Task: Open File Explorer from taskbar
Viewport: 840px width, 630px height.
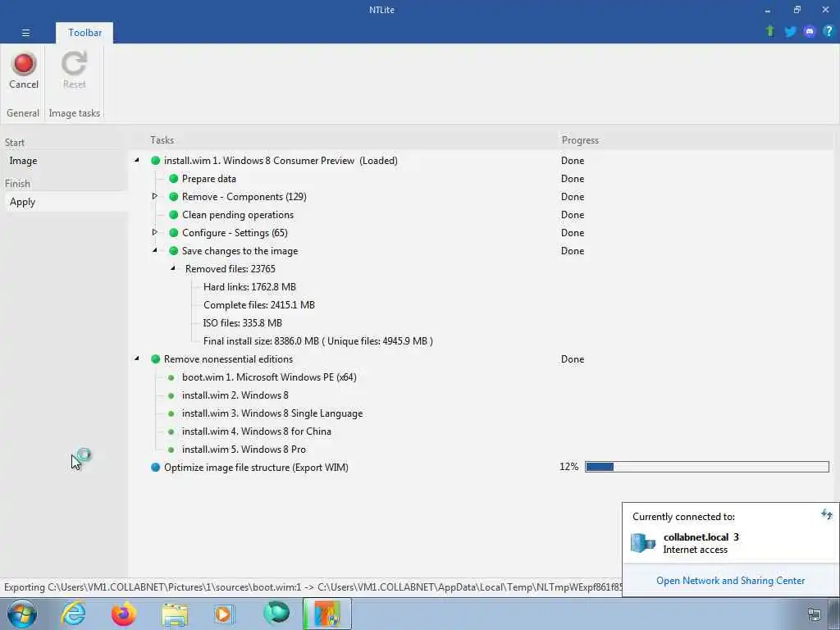Action: [175, 615]
